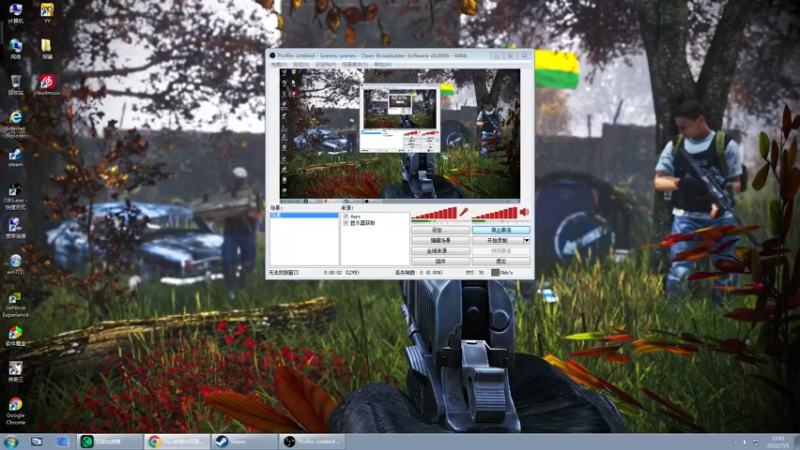Click the 无法找到窗口 status message
Screen dimensions: 800x450
tap(284, 272)
